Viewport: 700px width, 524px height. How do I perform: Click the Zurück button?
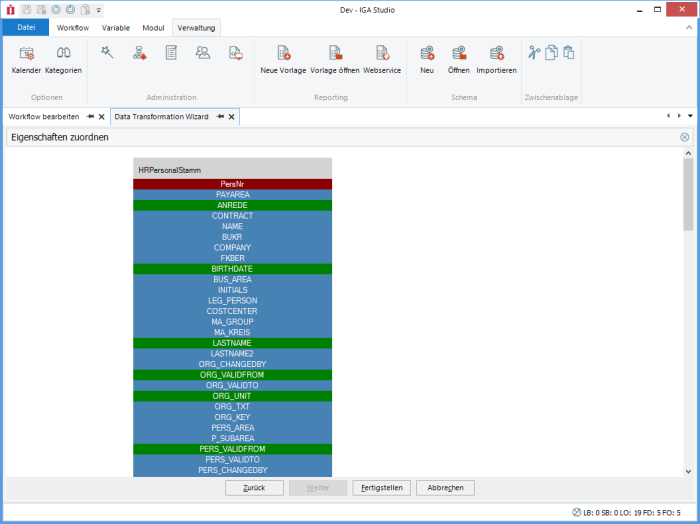(254, 488)
